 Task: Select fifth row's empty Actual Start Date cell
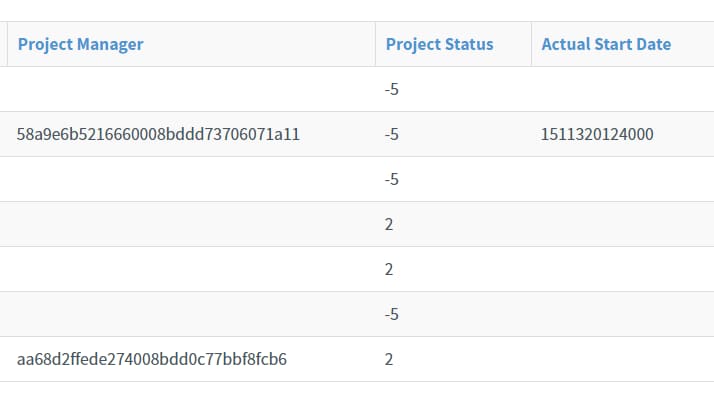(x=622, y=269)
